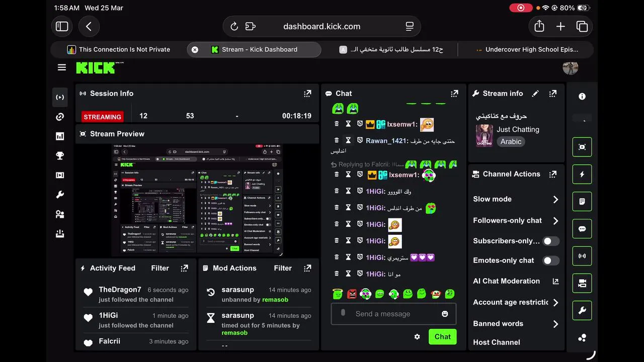Pop out the Mod Actions panel
Screen dimensions: 644x362
click(307, 268)
